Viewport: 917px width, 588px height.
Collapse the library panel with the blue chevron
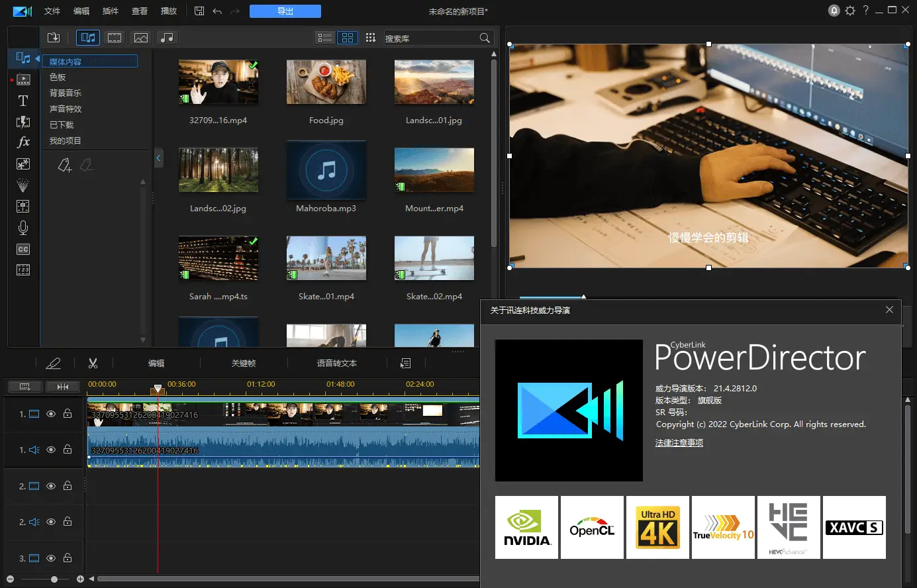coord(158,158)
